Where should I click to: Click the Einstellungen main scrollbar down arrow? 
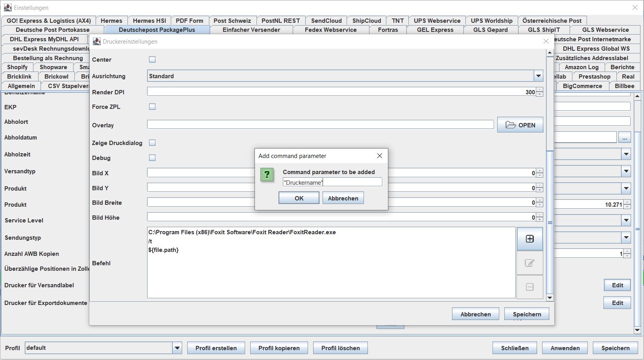tap(637, 330)
